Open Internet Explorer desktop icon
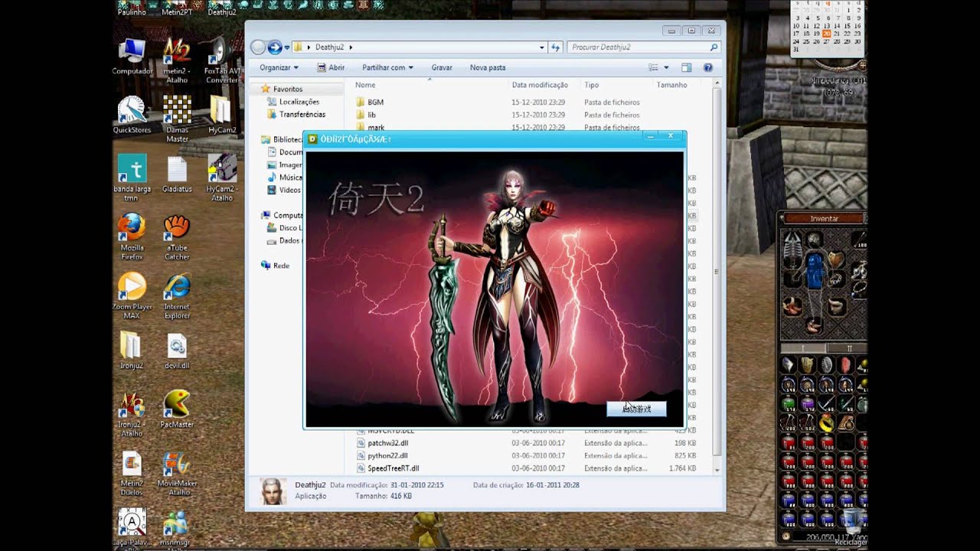 coord(177,295)
